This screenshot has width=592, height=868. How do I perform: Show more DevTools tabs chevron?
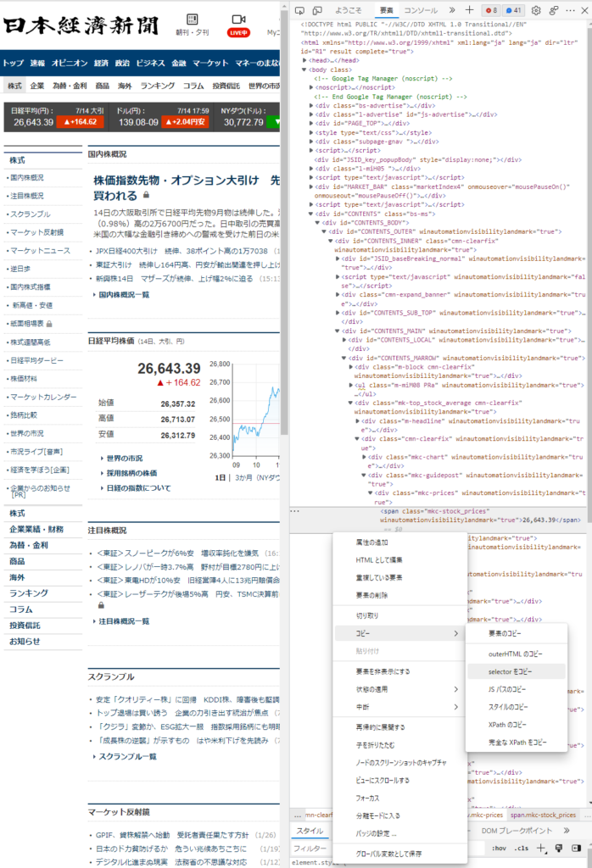tap(450, 10)
